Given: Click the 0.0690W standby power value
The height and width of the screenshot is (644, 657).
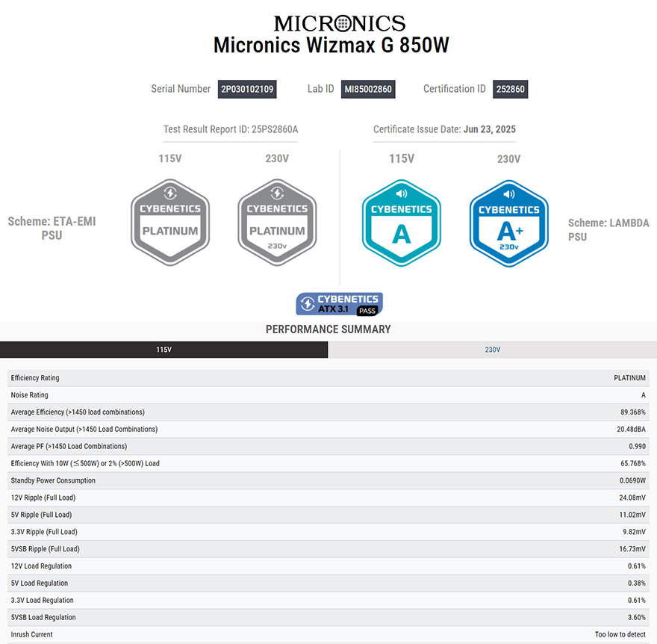Looking at the screenshot, I should click(632, 480).
